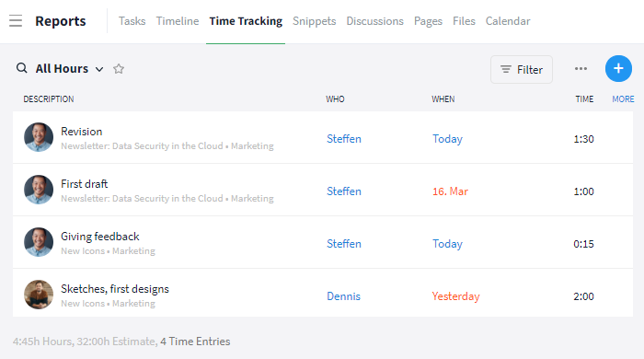Click Steffen link in Revision row
The image size is (644, 359).
pyautogui.click(x=344, y=139)
